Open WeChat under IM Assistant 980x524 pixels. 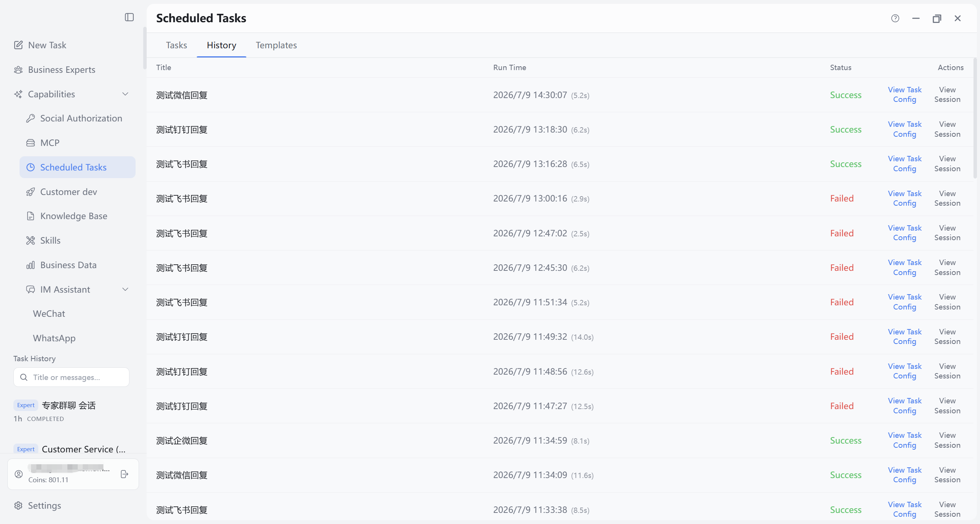[x=49, y=314]
